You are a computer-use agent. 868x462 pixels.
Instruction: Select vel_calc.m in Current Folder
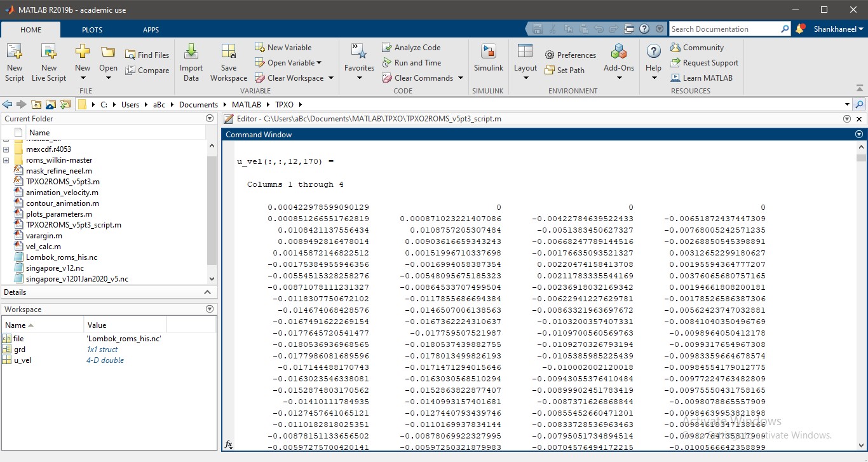click(x=43, y=247)
